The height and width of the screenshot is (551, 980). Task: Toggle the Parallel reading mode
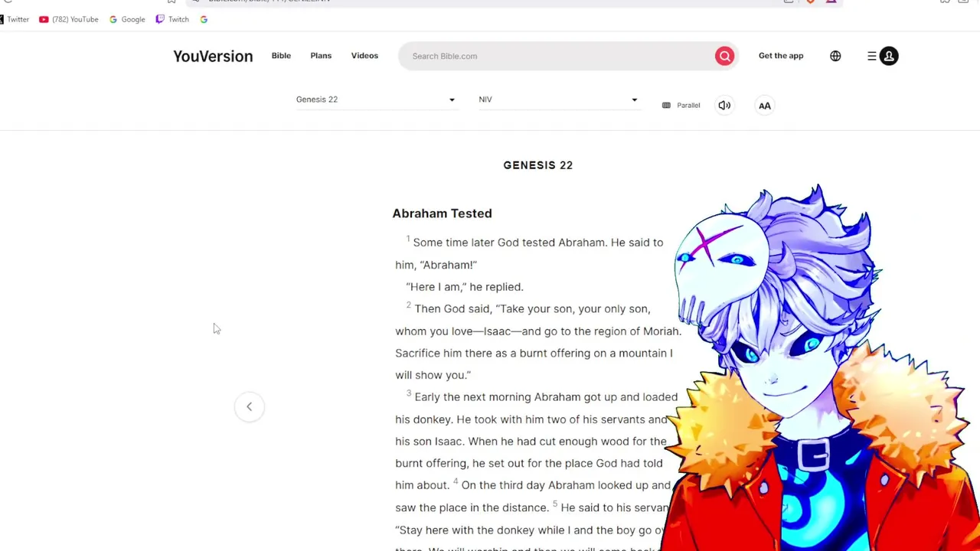681,106
